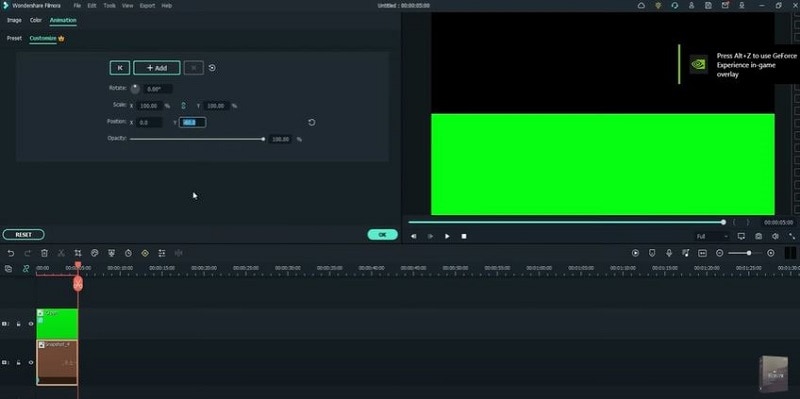Click the Position Y input field

coord(192,122)
